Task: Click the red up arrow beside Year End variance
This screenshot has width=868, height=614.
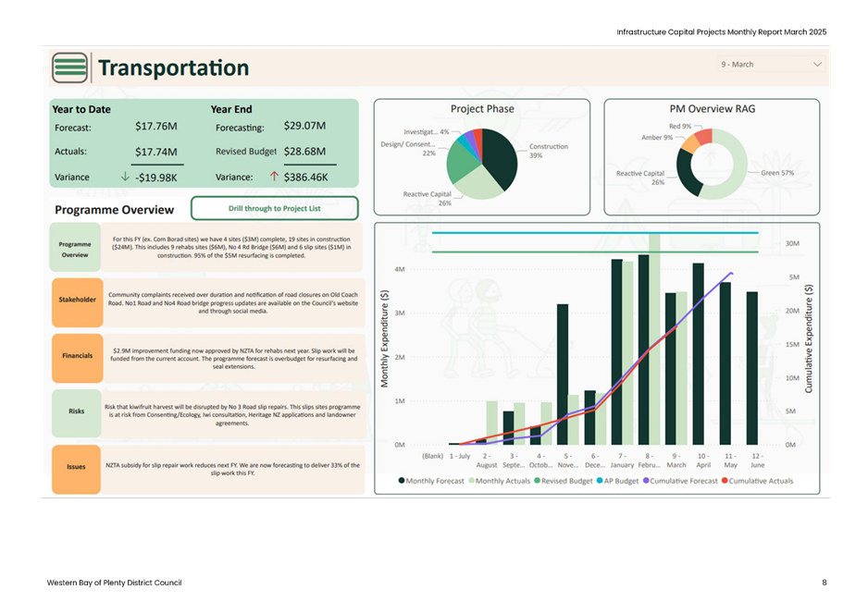Action: [x=274, y=177]
